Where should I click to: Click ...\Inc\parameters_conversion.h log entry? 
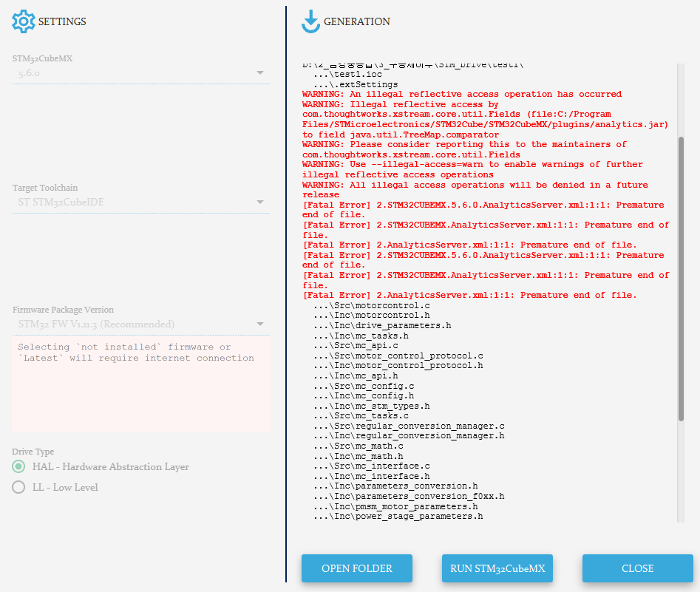tap(395, 486)
